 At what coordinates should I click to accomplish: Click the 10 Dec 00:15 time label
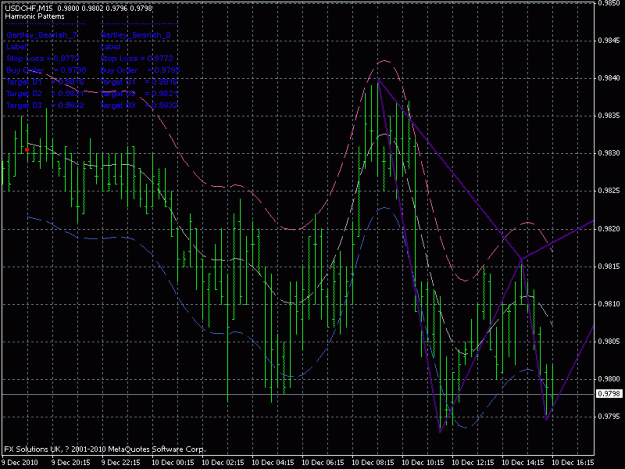click(173, 463)
